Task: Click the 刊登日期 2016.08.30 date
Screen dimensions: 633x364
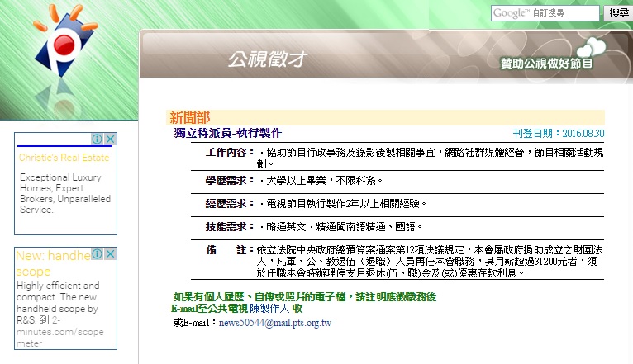Action: (x=559, y=134)
